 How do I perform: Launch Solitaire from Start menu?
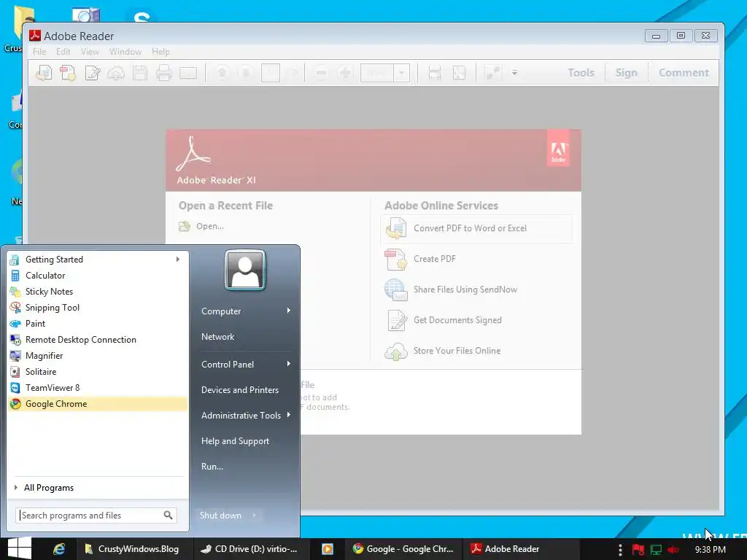[x=98, y=372]
